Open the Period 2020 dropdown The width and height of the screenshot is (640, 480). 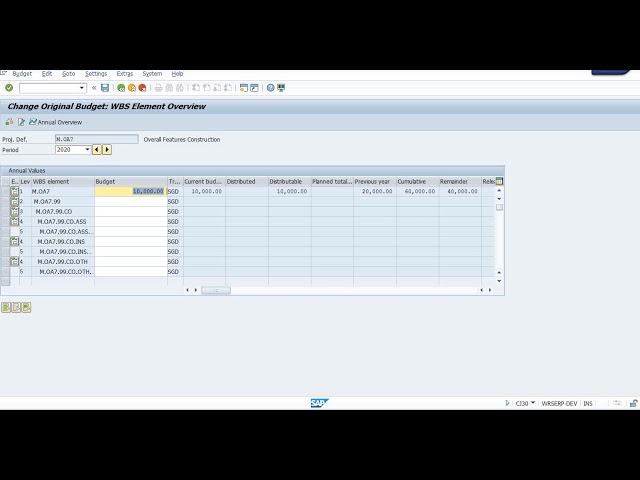click(87, 150)
